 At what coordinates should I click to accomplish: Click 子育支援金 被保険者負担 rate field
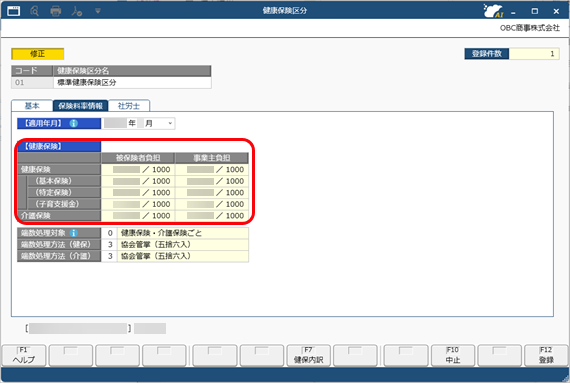pos(138,204)
